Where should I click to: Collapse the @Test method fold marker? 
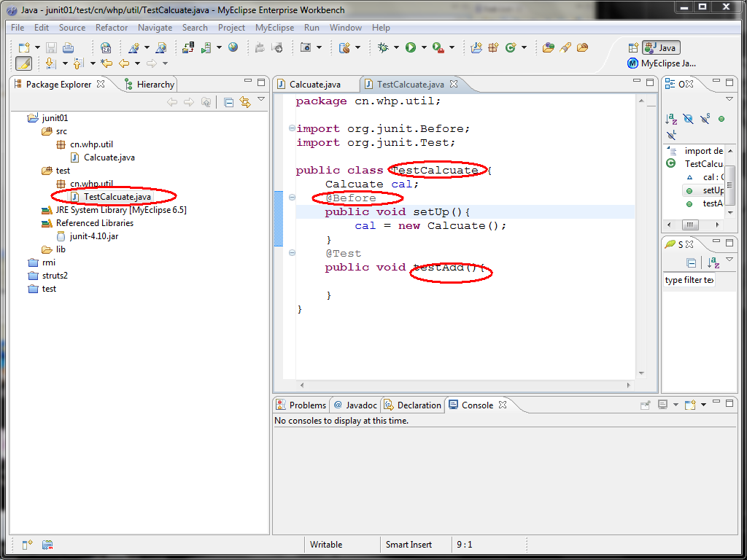(292, 253)
